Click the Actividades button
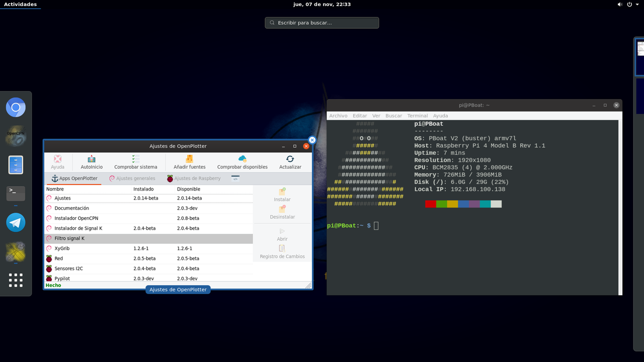The image size is (644, 362). (x=20, y=4)
